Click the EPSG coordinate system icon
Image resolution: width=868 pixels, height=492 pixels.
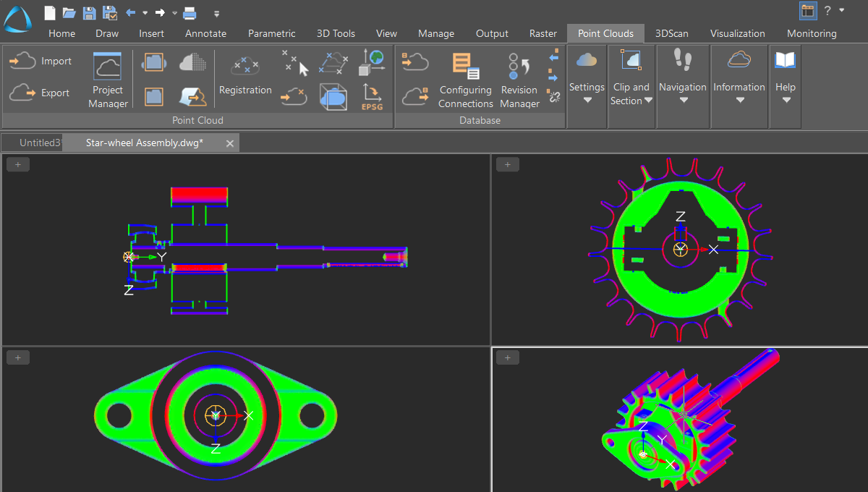pos(371,96)
